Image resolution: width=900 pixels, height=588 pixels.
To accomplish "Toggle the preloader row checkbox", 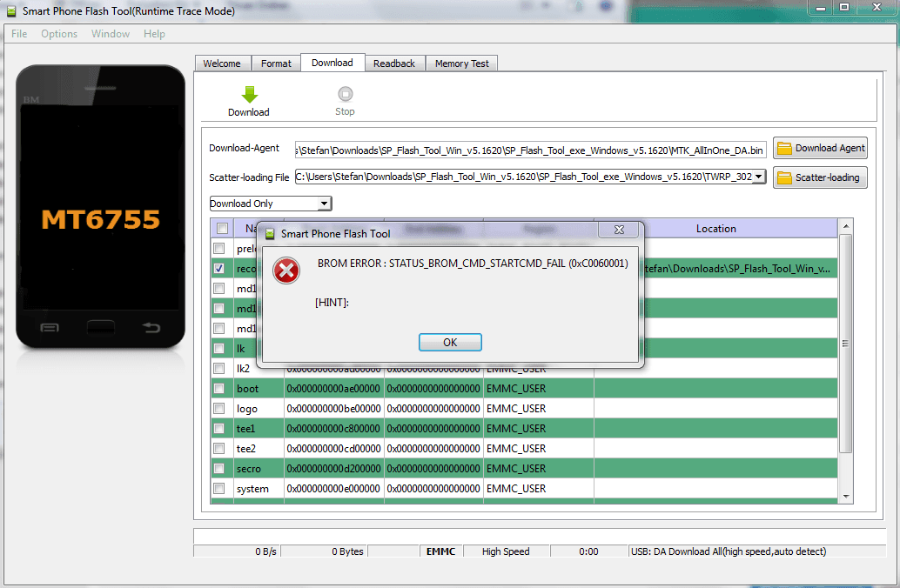I will tap(218, 249).
